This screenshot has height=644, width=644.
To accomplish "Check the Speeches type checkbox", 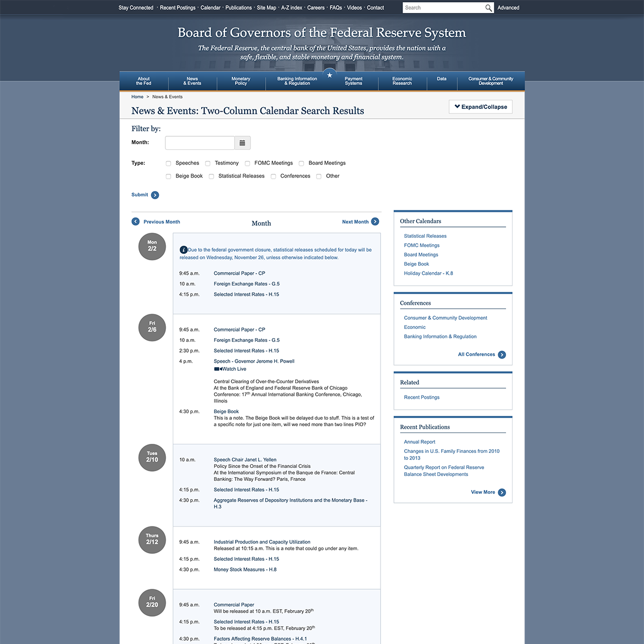I will 169,164.
